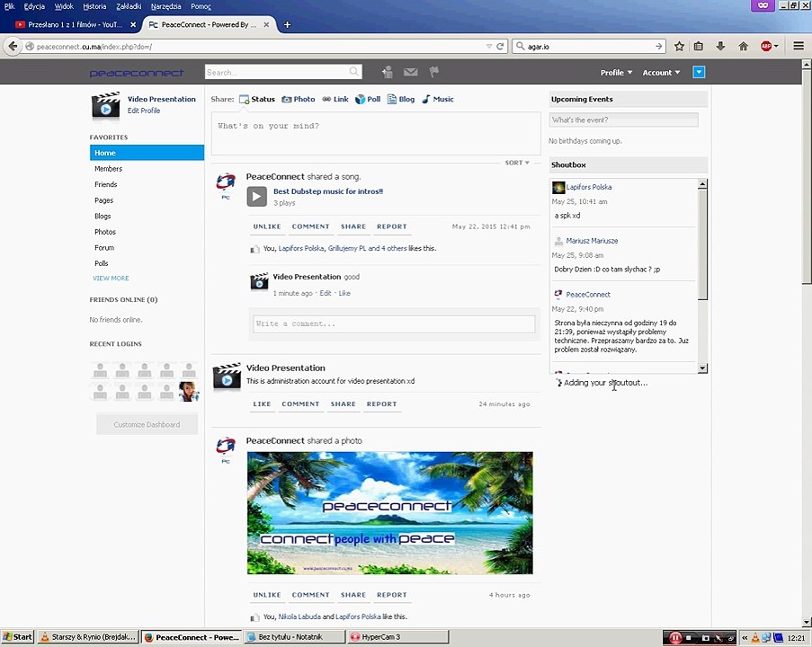Open the SORT dropdown
The height and width of the screenshot is (647, 812).
(517, 163)
